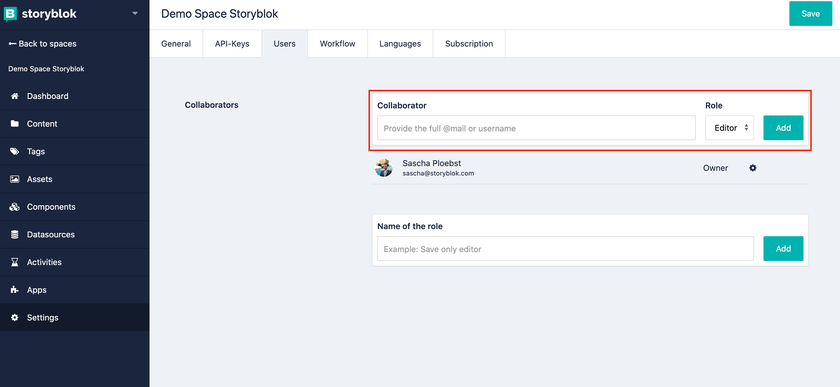
Task: Open Datasources in the sidebar
Action: click(x=74, y=234)
